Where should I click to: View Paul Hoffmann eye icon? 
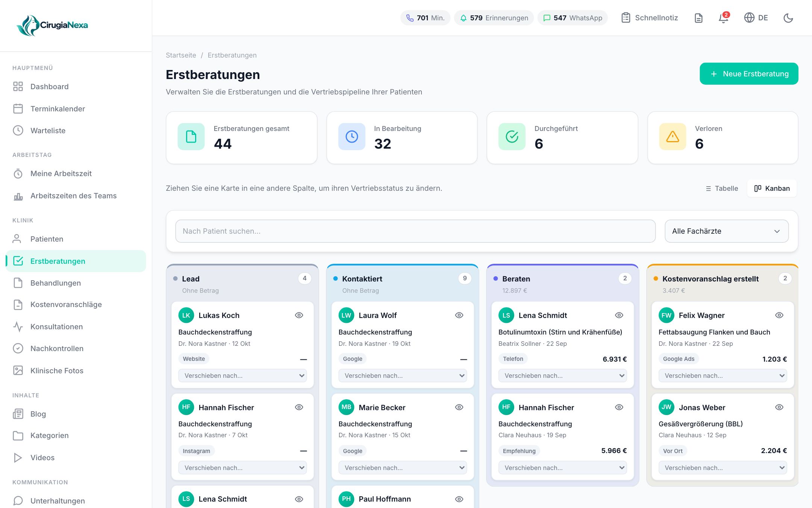(459, 499)
